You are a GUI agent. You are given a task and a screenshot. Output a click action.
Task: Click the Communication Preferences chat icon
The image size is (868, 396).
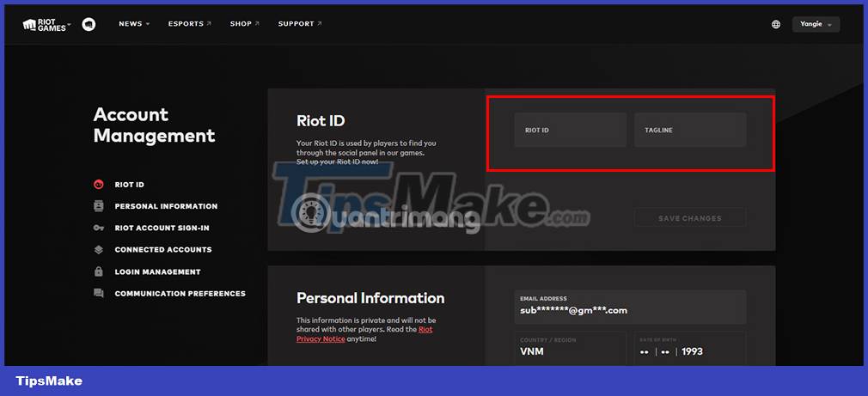click(x=99, y=294)
